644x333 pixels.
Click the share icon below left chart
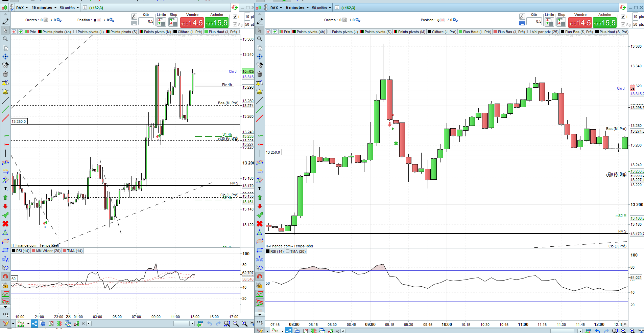[x=34, y=324]
